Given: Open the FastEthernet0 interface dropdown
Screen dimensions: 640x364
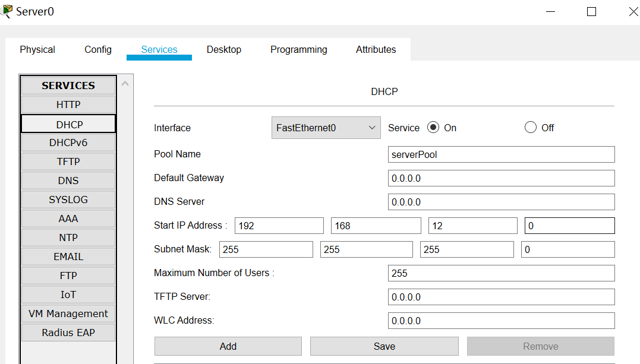Looking at the screenshot, I should [x=326, y=128].
